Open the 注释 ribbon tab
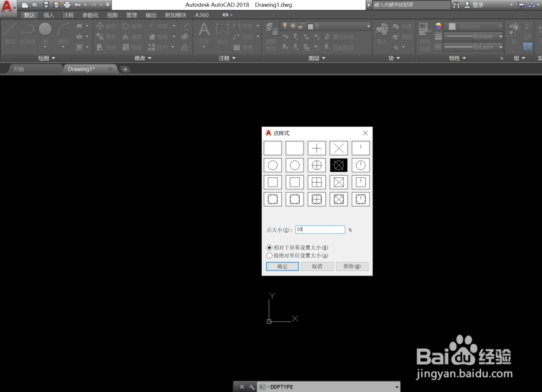Viewport: 542px width, 392px height. 68,15
